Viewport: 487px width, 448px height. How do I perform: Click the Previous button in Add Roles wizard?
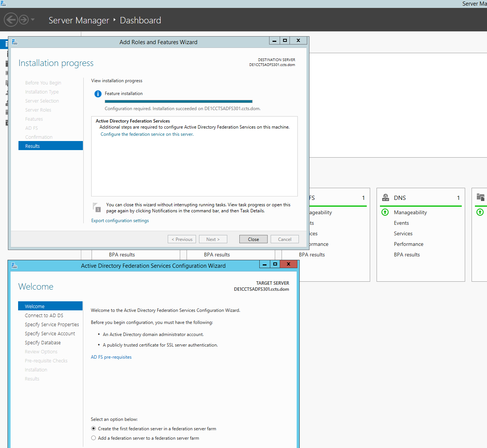point(182,239)
